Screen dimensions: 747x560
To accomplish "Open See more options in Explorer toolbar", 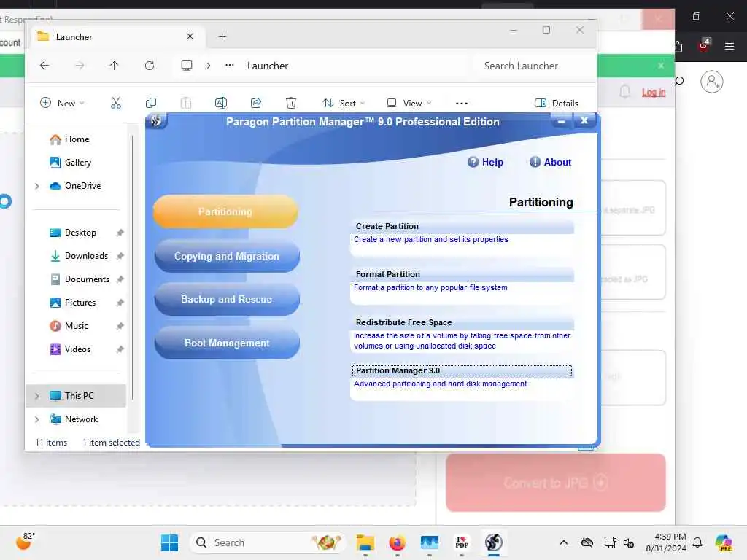I will (462, 104).
